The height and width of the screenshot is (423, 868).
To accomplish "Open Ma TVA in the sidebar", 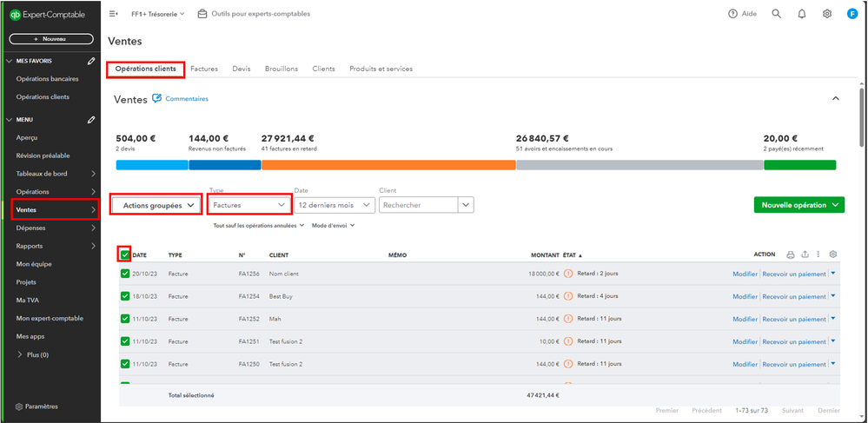I will tap(28, 300).
